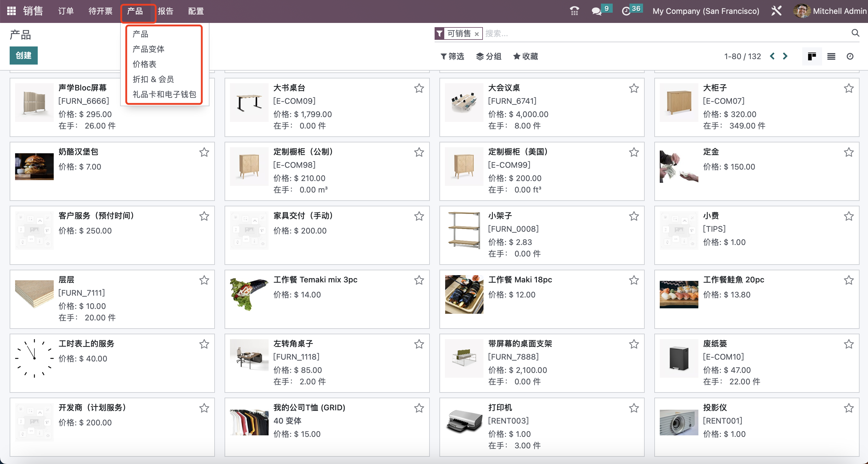This screenshot has width=868, height=464.
Task: Switch to list view
Action: pos(831,56)
